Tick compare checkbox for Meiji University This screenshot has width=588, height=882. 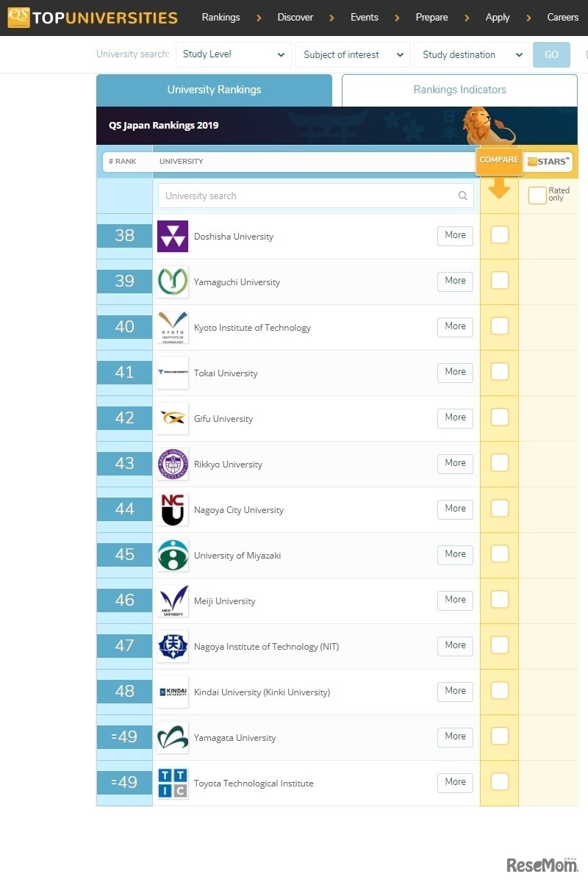pos(500,599)
